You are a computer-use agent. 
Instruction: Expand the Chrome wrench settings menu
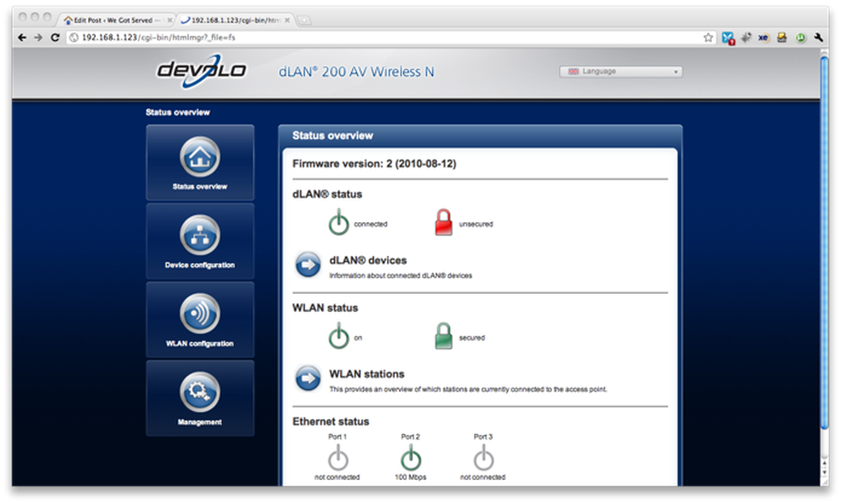818,38
